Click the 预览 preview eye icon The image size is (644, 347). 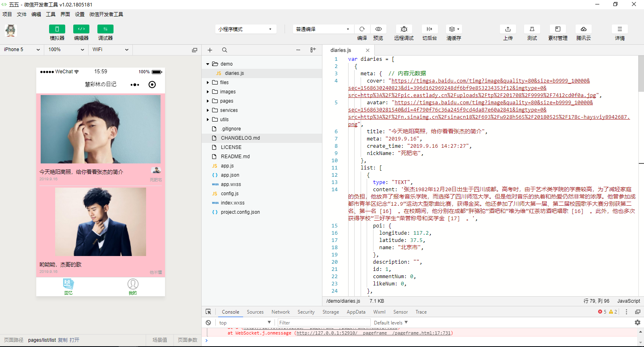[x=378, y=29]
